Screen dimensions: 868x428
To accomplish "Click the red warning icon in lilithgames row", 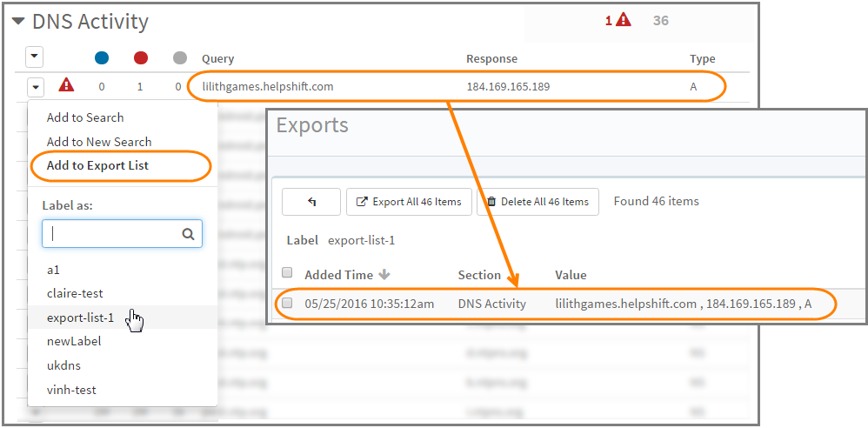I will click(66, 85).
